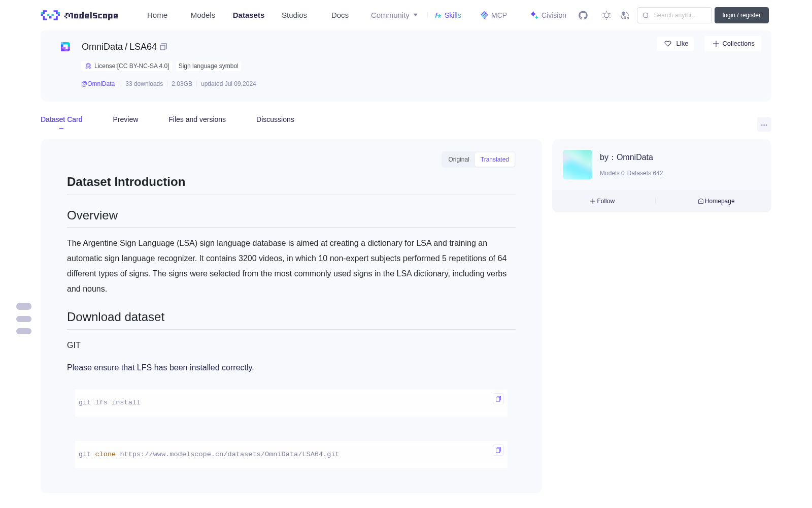
Task: Click the OmniData dataset avatar icon
Action: [x=65, y=47]
